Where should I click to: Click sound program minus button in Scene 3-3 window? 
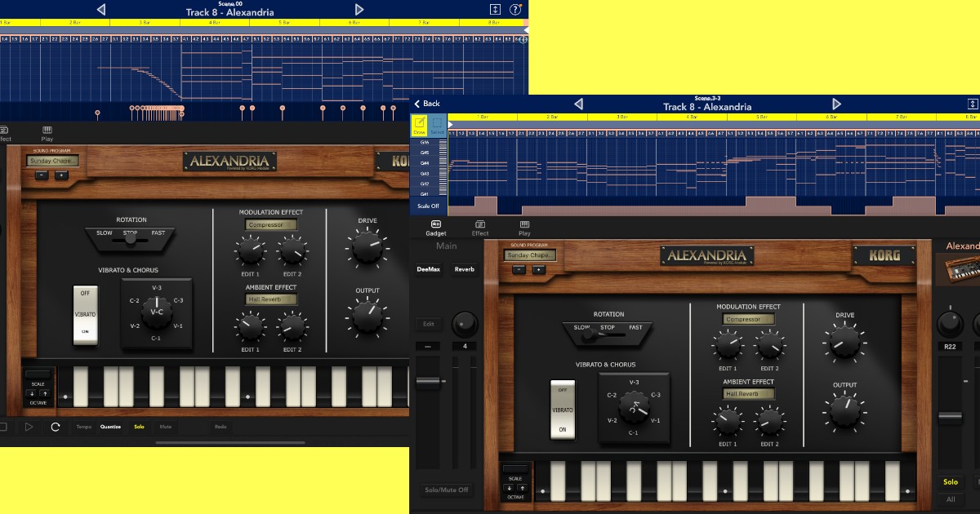click(x=519, y=269)
